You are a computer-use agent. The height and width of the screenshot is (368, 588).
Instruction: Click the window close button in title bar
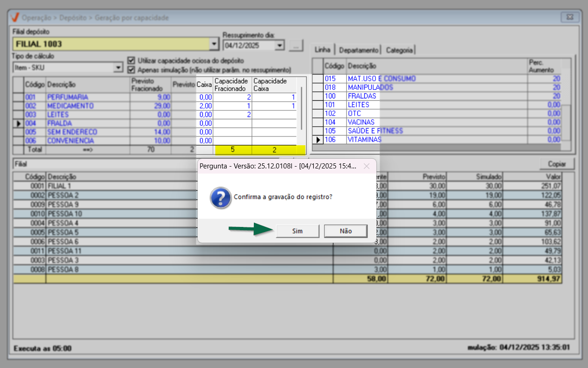(568, 18)
